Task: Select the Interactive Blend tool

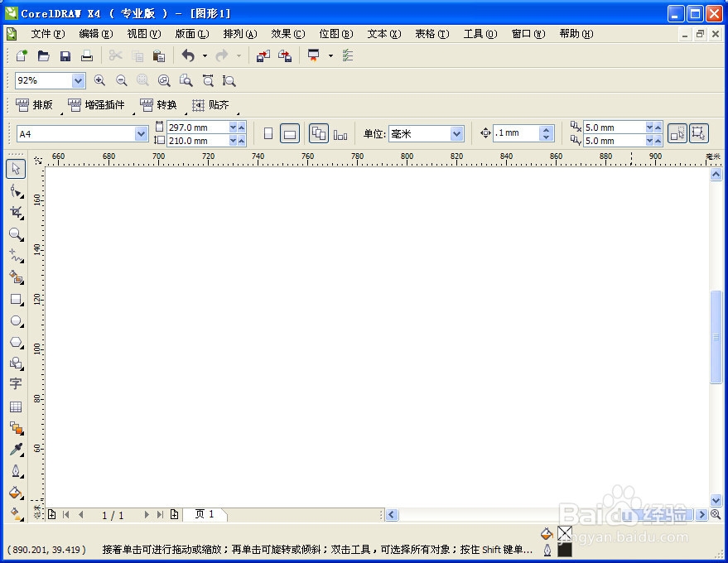Action: [17, 428]
